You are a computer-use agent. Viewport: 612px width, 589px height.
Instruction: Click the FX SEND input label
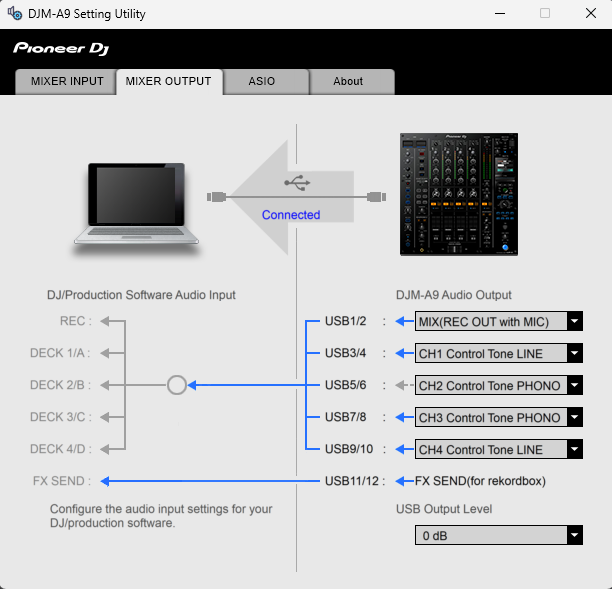click(x=62, y=481)
